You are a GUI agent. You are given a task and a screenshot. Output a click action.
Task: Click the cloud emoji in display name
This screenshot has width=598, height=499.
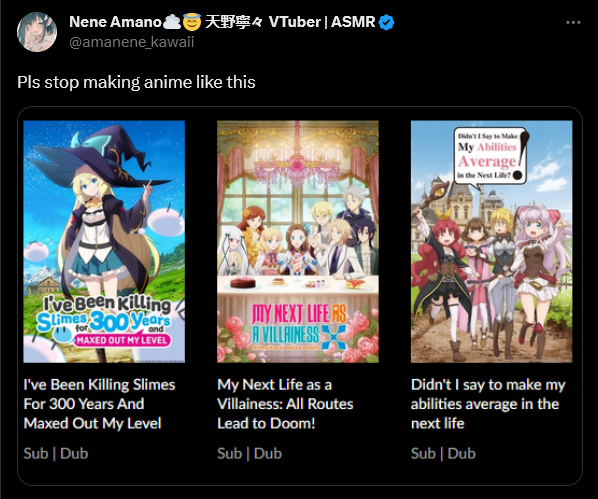(x=172, y=22)
